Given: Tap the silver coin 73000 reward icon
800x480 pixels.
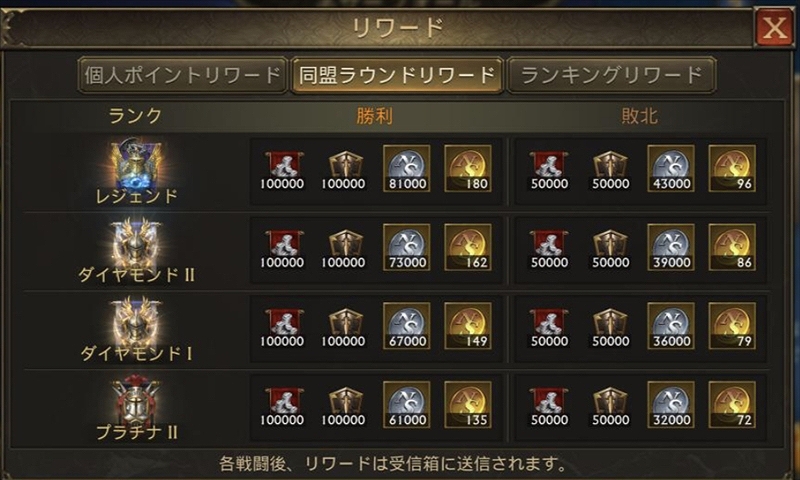Looking at the screenshot, I should coord(407,247).
